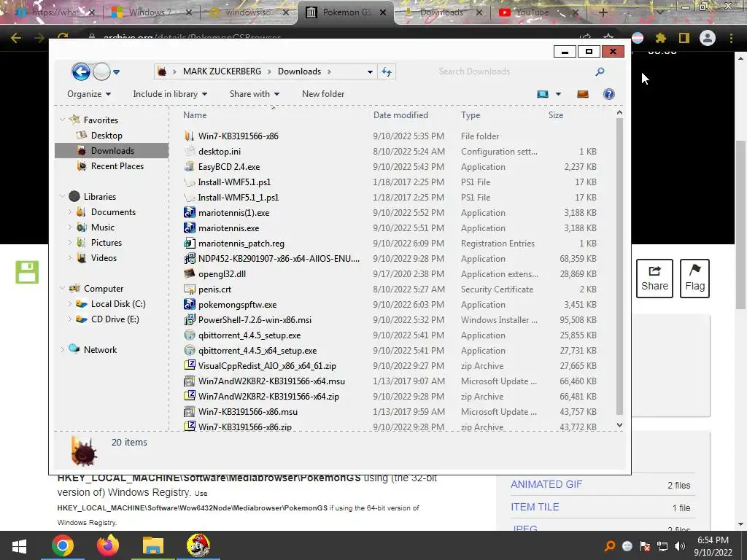
Task: Click the file list vertical scrollbar
Action: (619, 267)
